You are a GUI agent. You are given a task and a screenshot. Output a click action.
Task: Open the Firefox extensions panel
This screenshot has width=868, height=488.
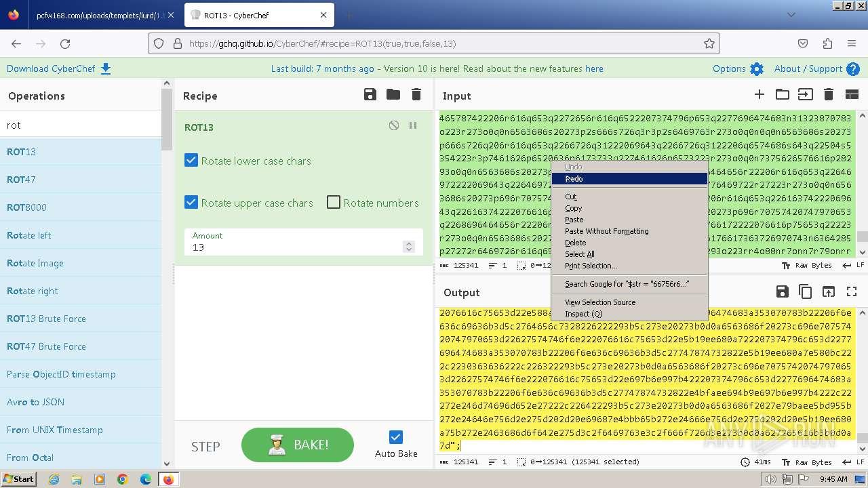tap(827, 43)
